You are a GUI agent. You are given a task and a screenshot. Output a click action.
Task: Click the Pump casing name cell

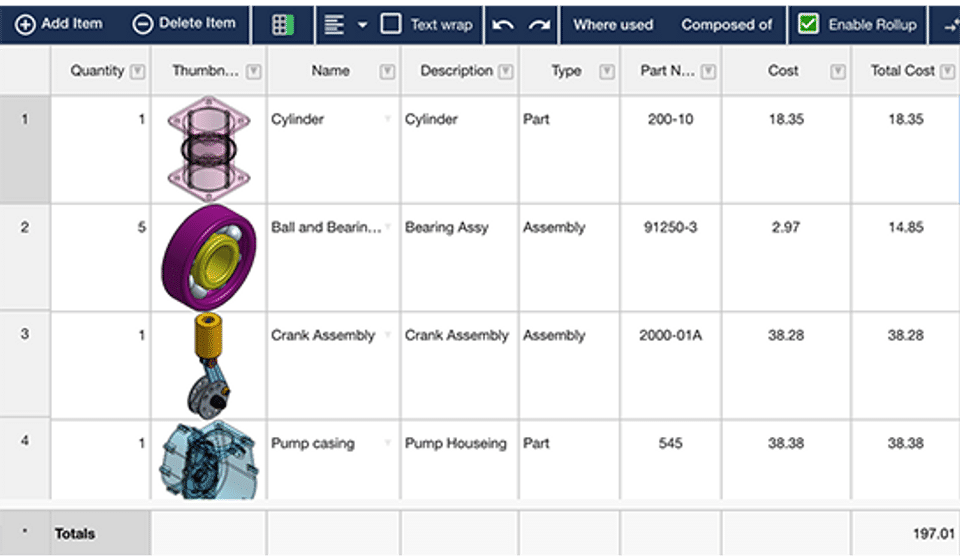coord(334,459)
